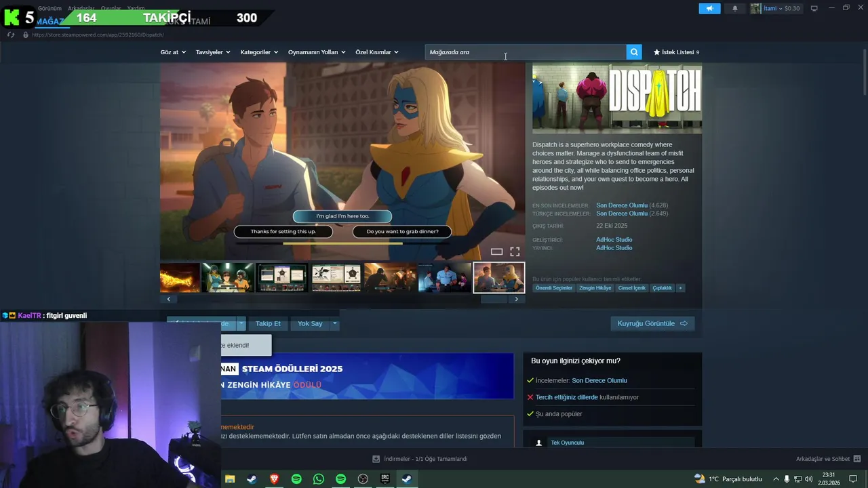Click the profile avatar in the title bar

click(755, 9)
